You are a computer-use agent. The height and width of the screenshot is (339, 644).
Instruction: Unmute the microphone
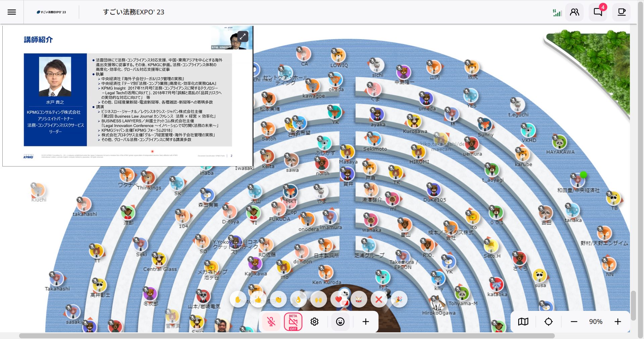271,322
